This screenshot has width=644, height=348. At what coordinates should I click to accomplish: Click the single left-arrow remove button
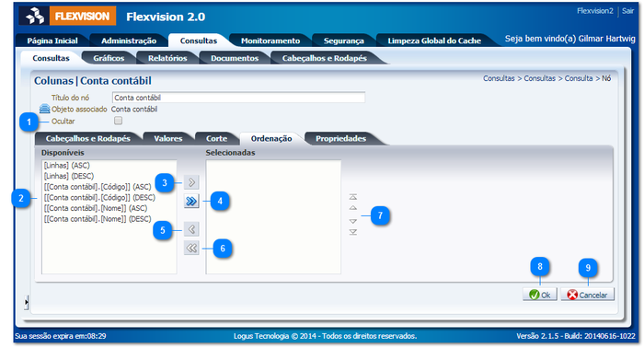[x=191, y=229]
